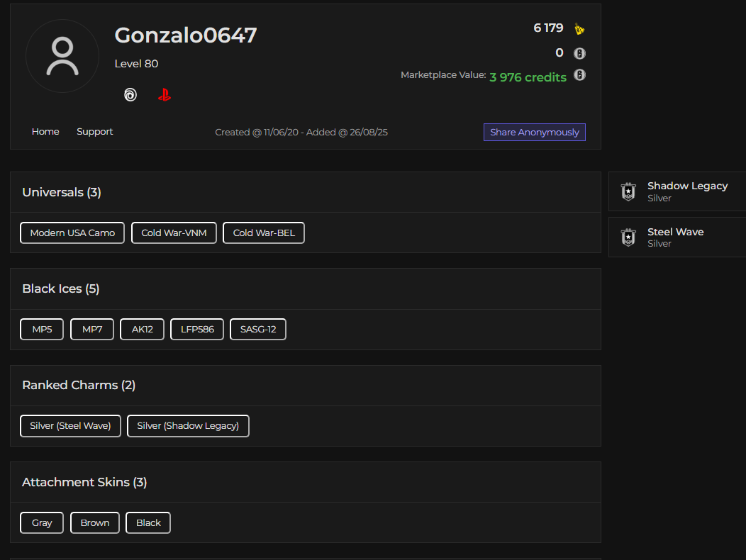The image size is (746, 560).
Task: Select the Black attachment skin tag
Action: click(148, 523)
